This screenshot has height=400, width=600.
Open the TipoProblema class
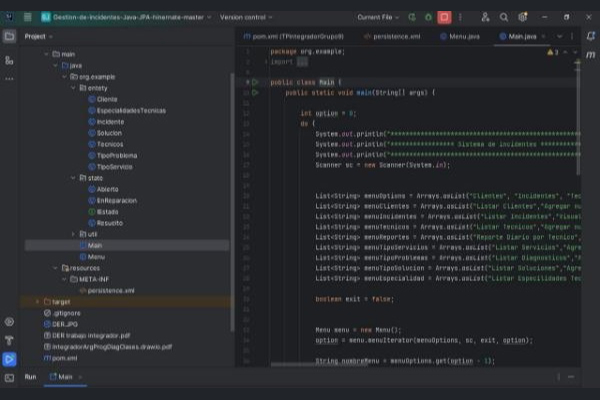pos(117,155)
